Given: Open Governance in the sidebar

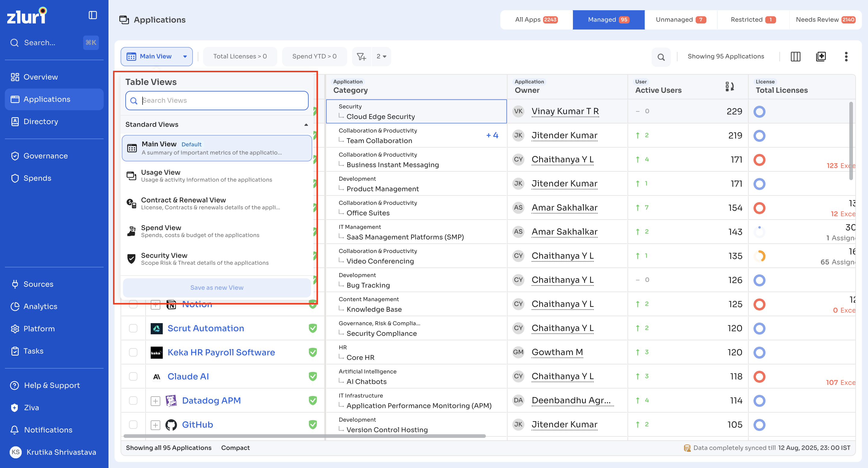Looking at the screenshot, I should tap(54, 156).
